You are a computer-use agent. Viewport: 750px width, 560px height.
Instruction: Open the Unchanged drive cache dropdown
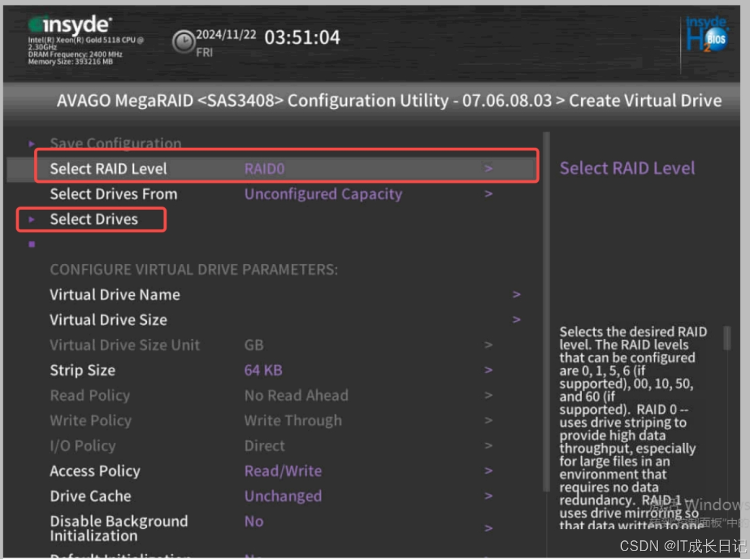283,496
